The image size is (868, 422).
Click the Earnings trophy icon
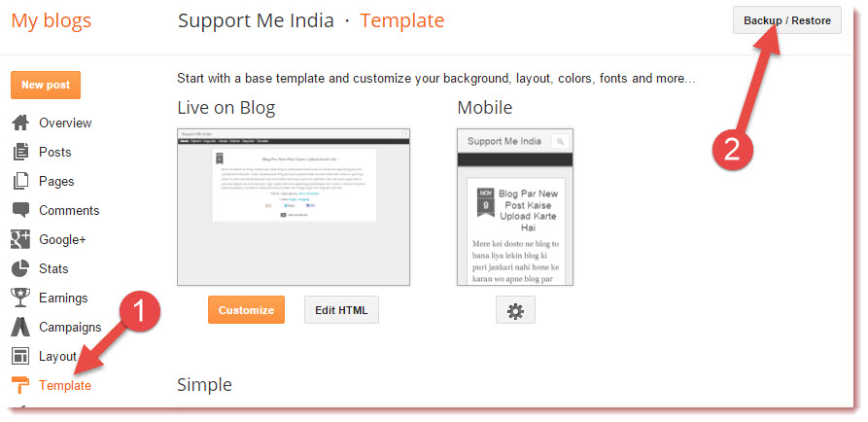click(20, 298)
